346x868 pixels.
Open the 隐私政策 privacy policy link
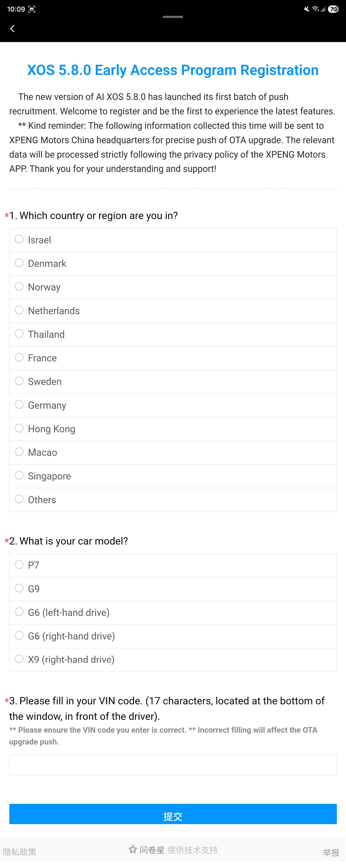pyautogui.click(x=19, y=852)
